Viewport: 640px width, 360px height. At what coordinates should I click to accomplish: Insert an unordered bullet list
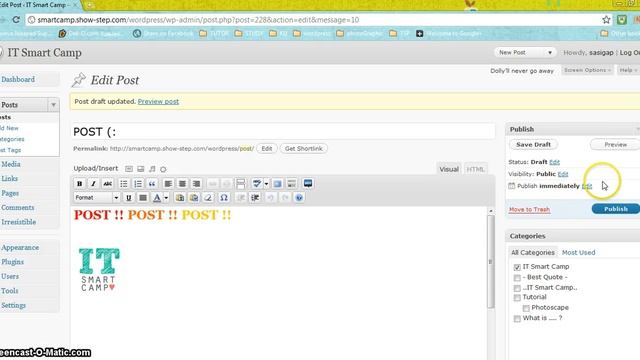124,184
